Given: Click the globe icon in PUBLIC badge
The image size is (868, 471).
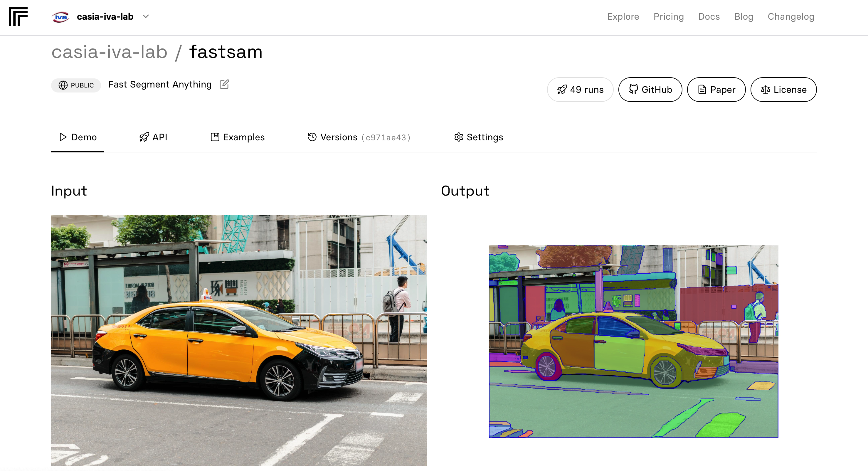Looking at the screenshot, I should coord(63,85).
